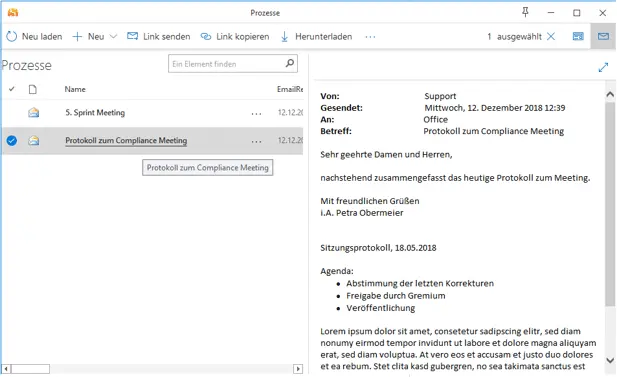Click the vertical scrollbar thumb in preview
This screenshot has height=377, width=617.
(610, 203)
